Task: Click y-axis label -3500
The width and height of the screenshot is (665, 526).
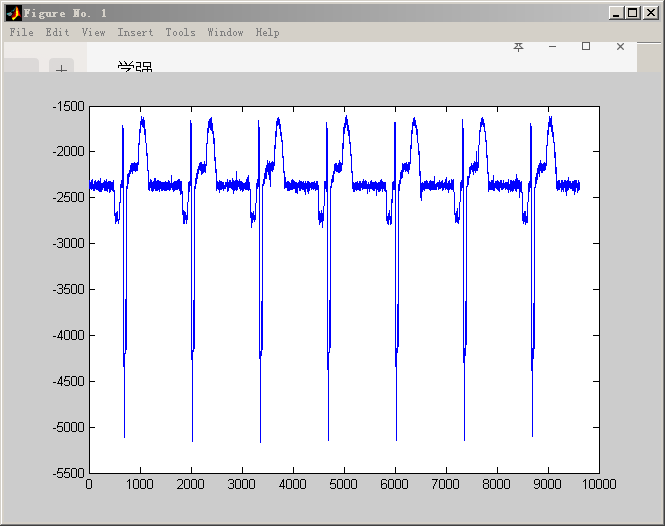Action: click(69, 289)
